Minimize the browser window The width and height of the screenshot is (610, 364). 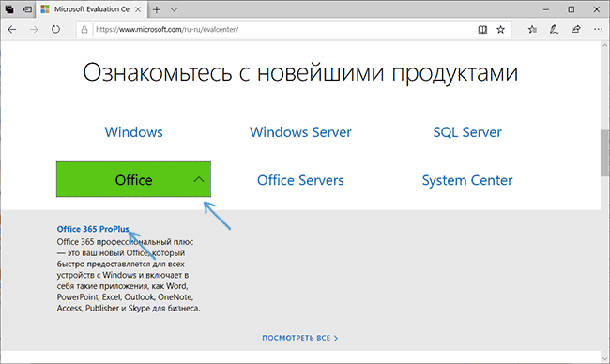click(x=546, y=9)
